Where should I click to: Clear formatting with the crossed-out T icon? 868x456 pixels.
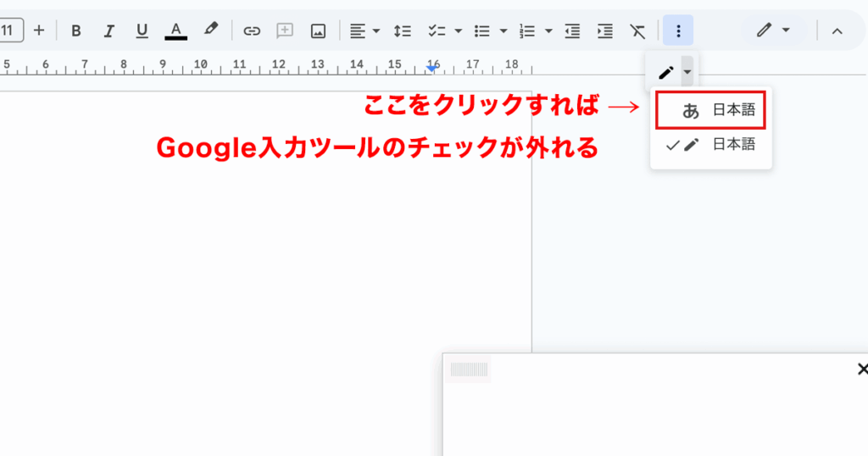pyautogui.click(x=637, y=31)
